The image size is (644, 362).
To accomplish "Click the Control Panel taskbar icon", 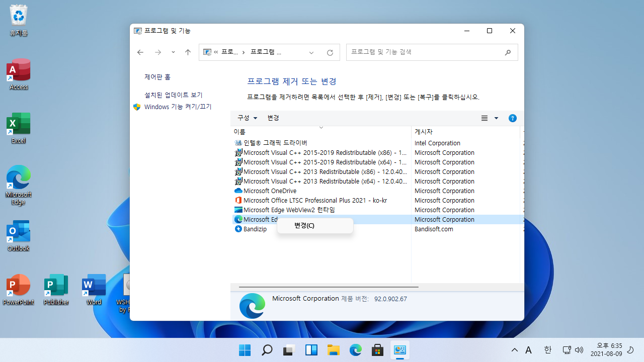I will (400, 350).
